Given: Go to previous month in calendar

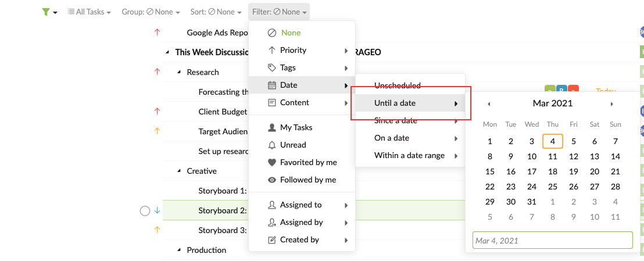Looking at the screenshot, I should (x=489, y=104).
